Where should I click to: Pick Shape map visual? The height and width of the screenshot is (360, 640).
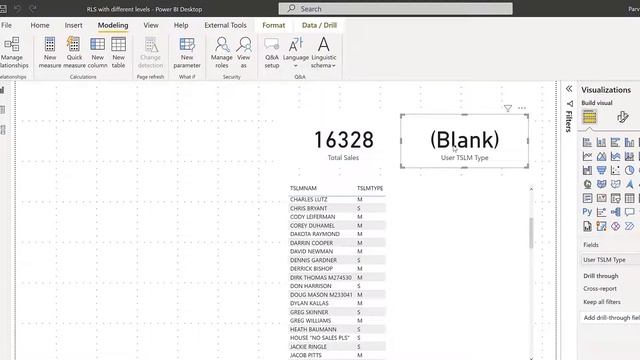[616, 184]
